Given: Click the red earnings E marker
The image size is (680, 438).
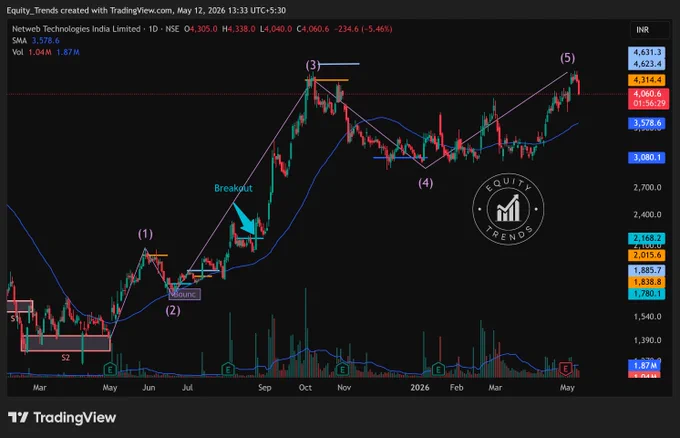Looking at the screenshot, I should (x=565, y=369).
